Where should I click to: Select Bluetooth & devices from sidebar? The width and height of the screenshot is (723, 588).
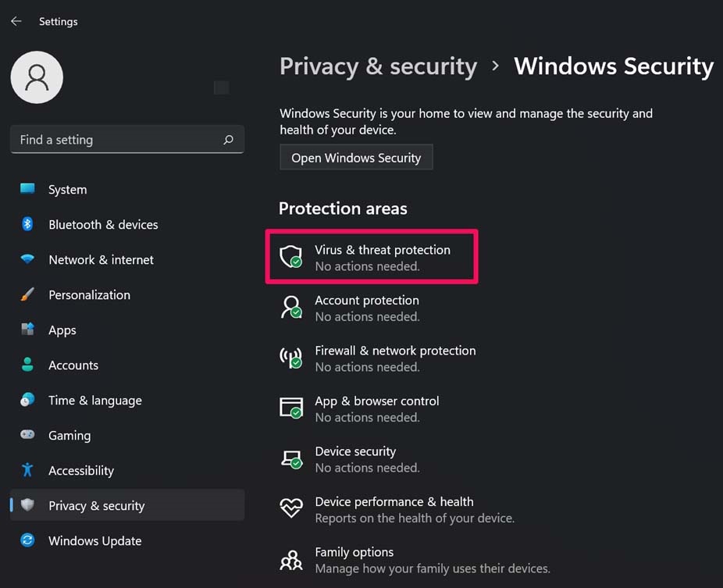[x=103, y=224]
